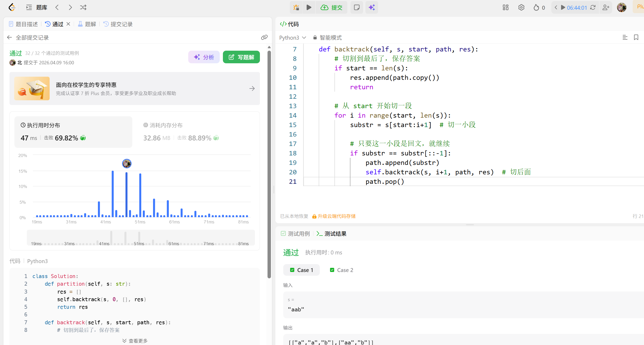The width and height of the screenshot is (644, 345).
Task: Click the 写题解 button
Action: pyautogui.click(x=241, y=57)
